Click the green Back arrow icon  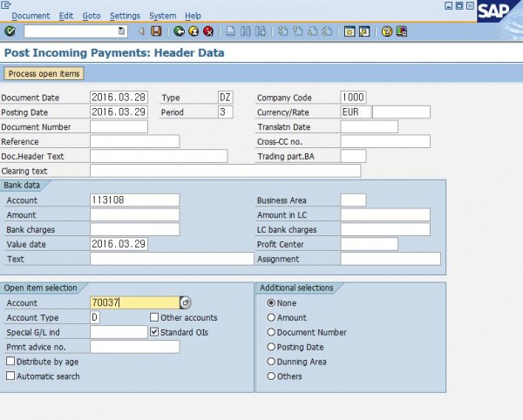179,31
